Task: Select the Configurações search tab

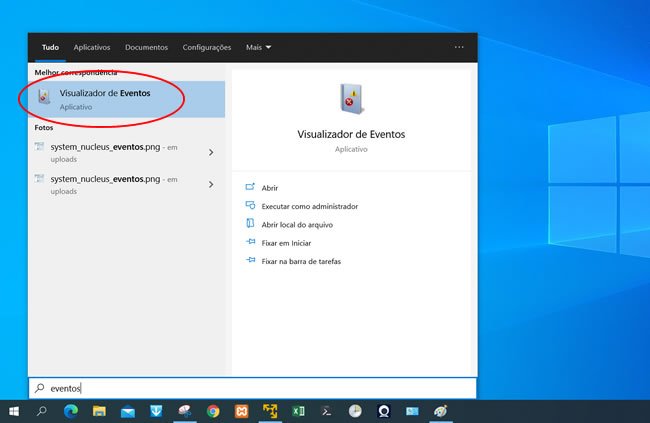Action: [x=207, y=47]
